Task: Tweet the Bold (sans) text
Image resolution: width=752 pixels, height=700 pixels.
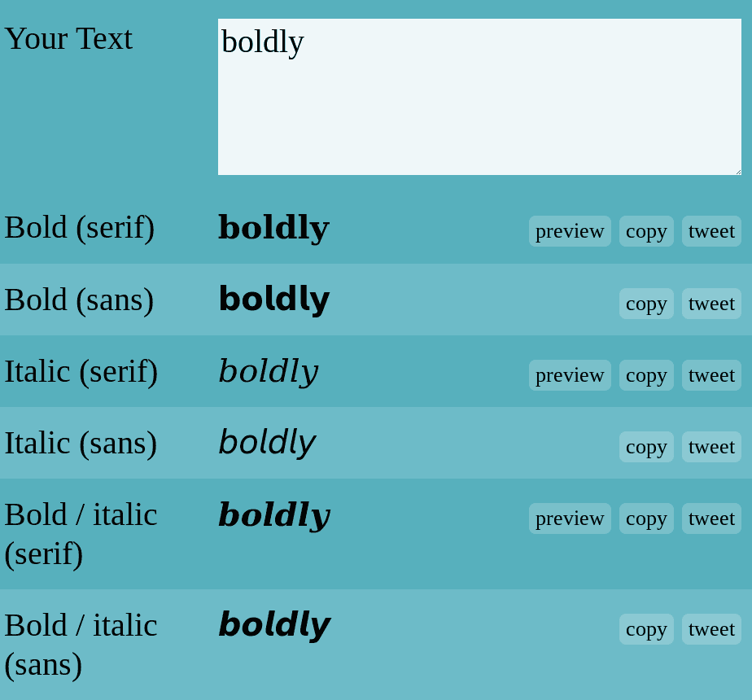Action: tap(711, 303)
